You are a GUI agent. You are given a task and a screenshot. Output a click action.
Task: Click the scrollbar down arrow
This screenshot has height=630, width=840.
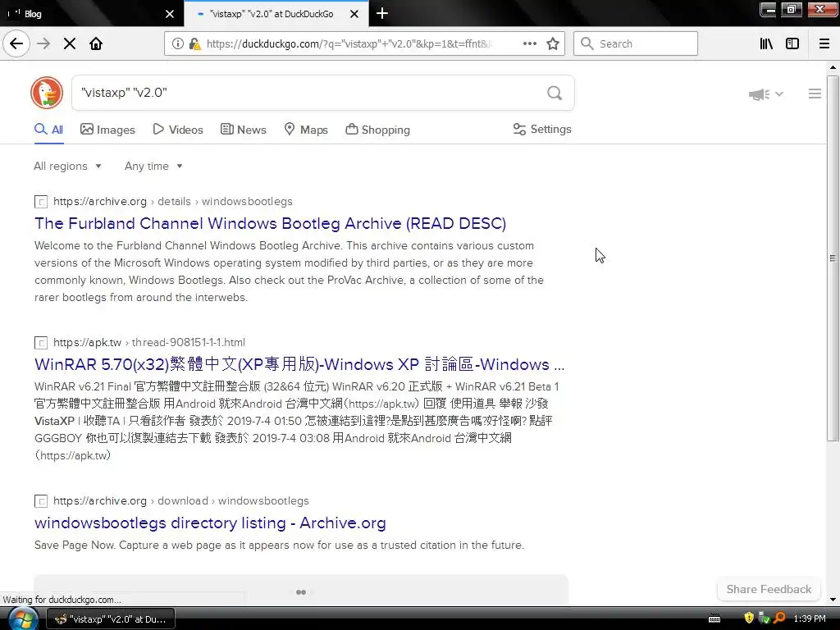[833, 600]
